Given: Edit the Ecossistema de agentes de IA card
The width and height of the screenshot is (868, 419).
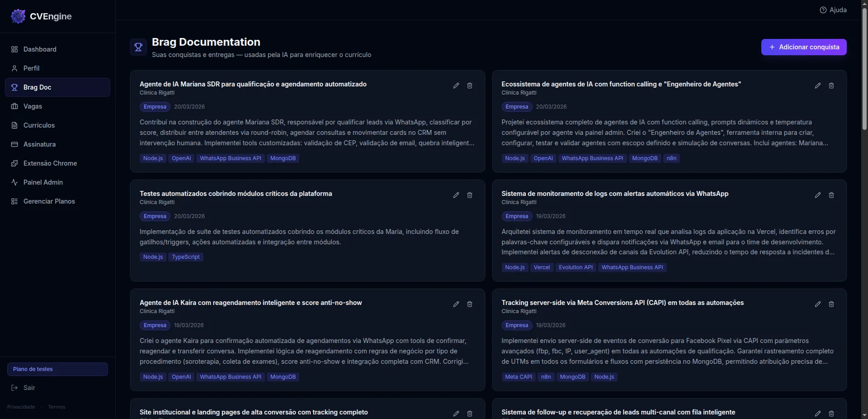Looking at the screenshot, I should point(817,86).
